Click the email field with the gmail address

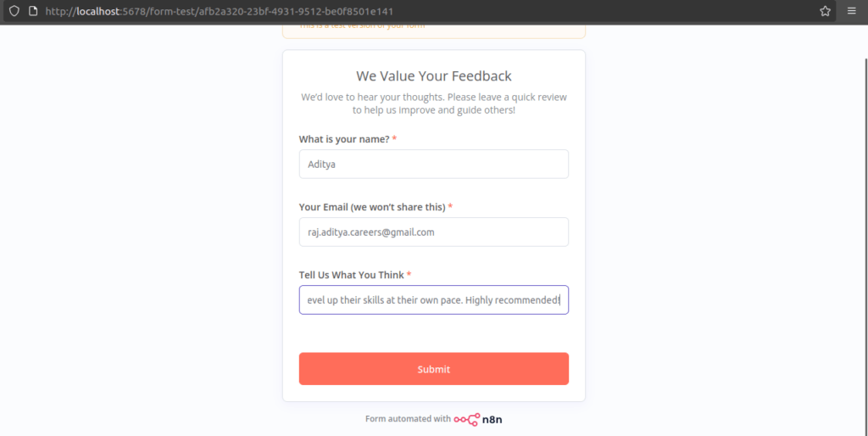[433, 232]
